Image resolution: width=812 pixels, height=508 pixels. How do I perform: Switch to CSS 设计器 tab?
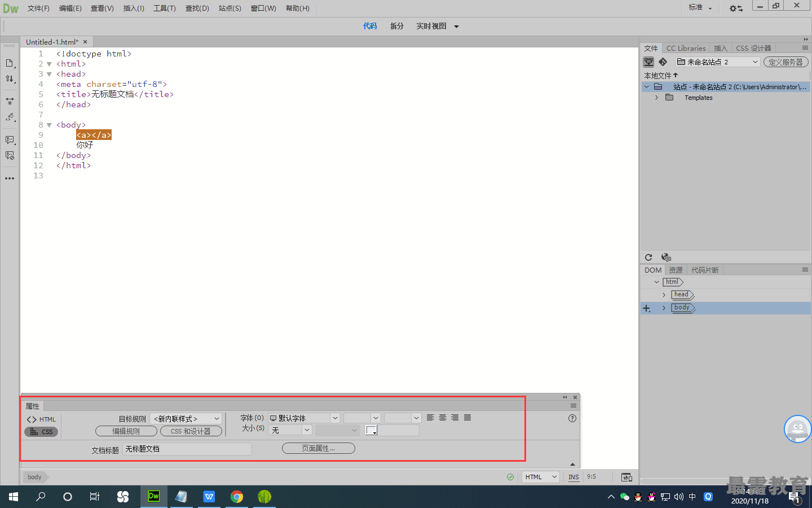click(753, 49)
